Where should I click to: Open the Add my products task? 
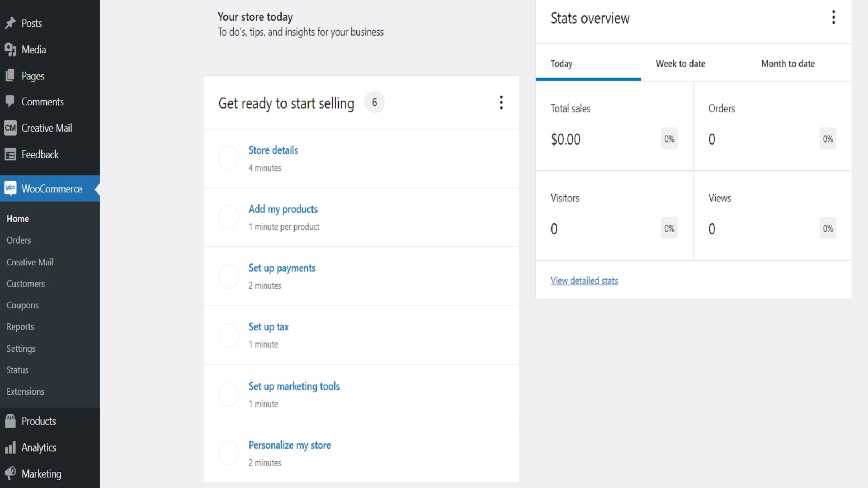pos(283,209)
